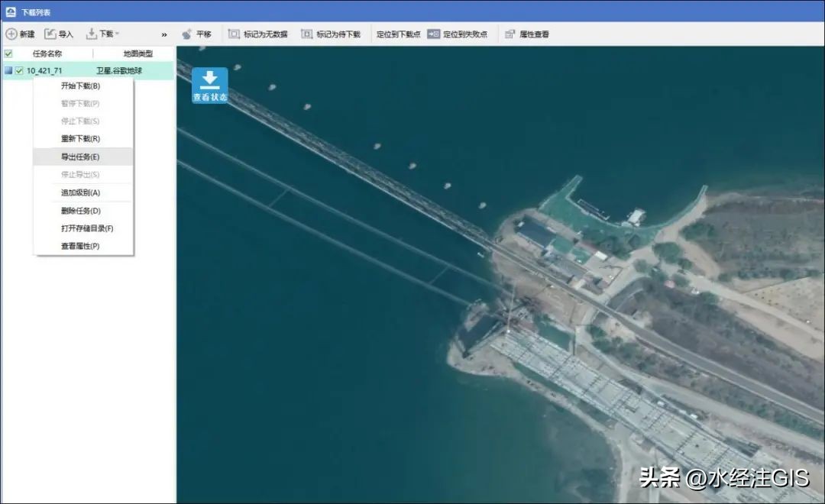Expand hidden toolbar items with double arrow
This screenshot has height=504, width=825.
tap(163, 34)
